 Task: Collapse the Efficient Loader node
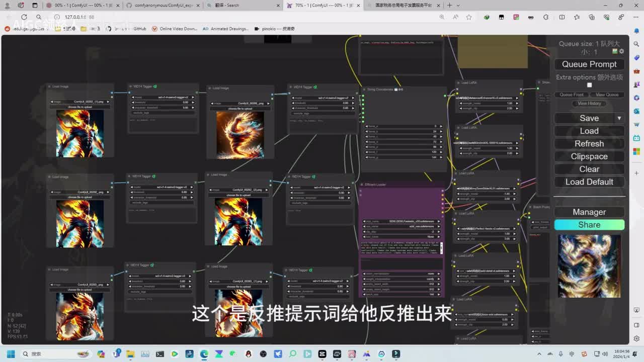tap(362, 185)
